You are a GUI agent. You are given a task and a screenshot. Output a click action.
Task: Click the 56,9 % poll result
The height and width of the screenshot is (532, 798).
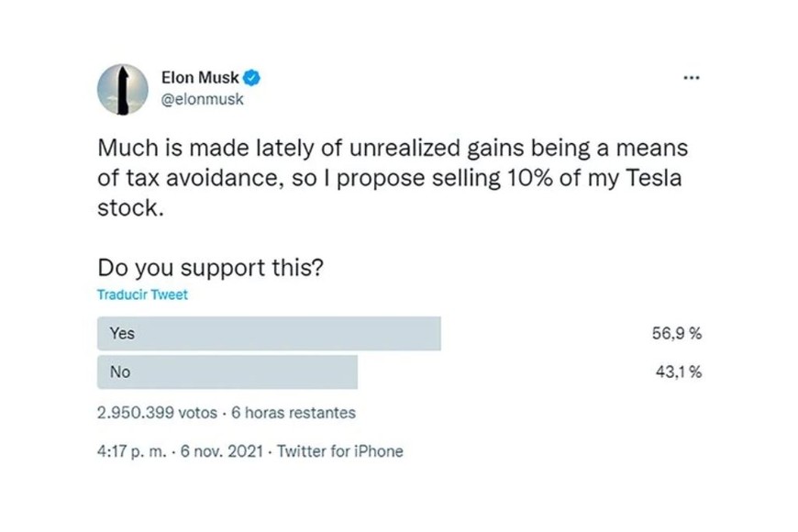coord(676,334)
